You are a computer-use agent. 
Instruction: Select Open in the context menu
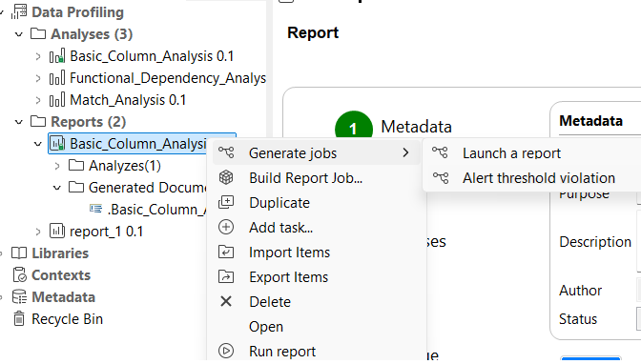tap(317, 327)
